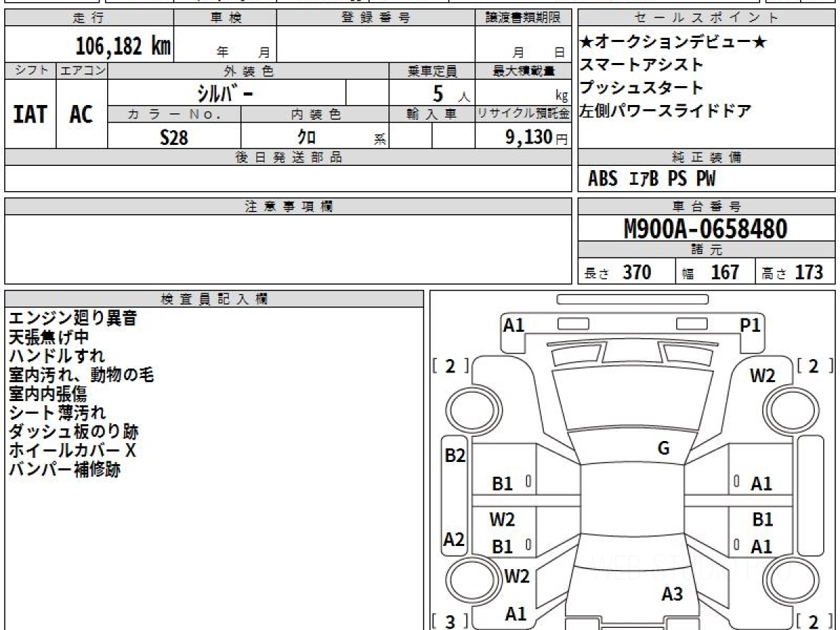Click the mileage value 106,182 km
Screen dimensions: 840x630
(x=122, y=46)
